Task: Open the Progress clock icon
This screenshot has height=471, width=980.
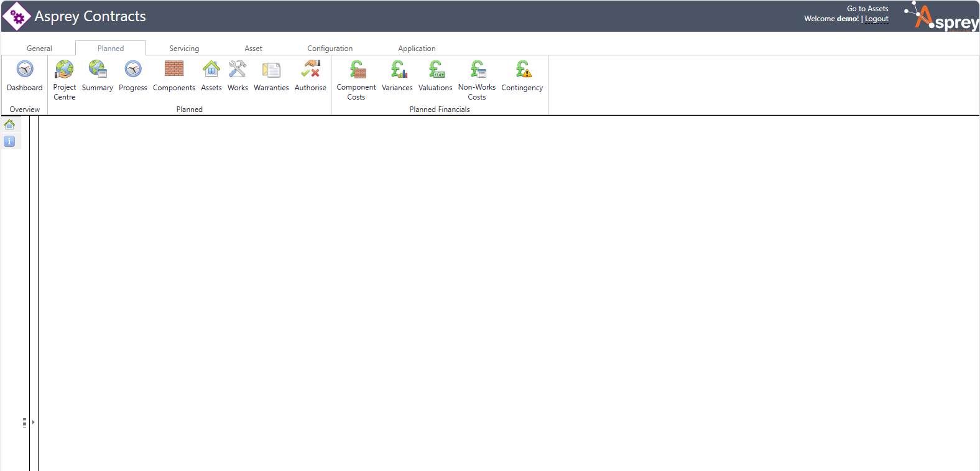Action: pos(133,70)
